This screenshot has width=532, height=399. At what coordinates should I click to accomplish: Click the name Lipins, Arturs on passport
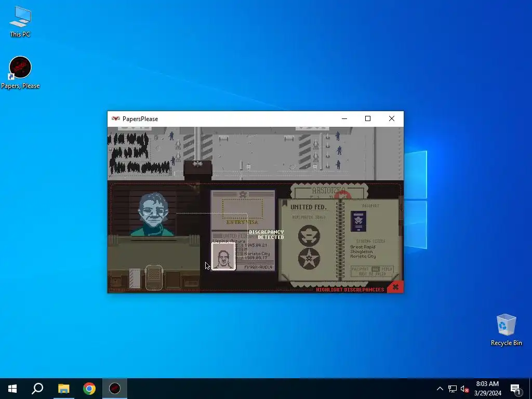[x=229, y=241]
